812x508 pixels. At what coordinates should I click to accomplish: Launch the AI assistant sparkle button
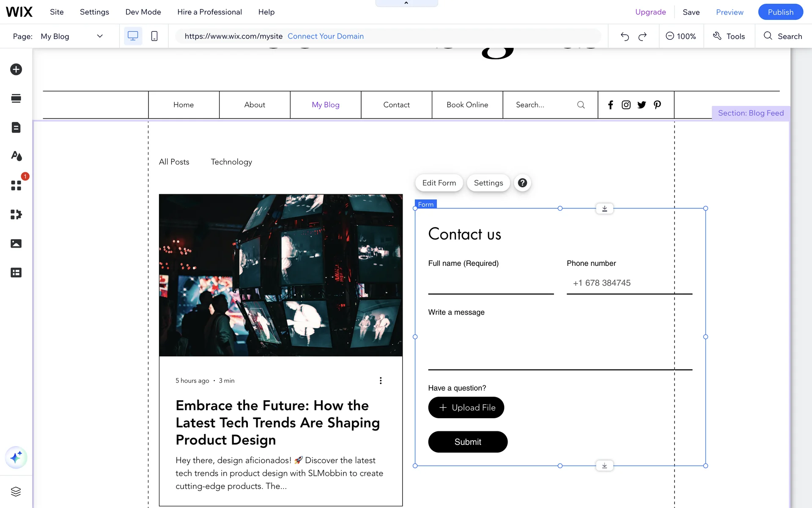click(x=16, y=457)
